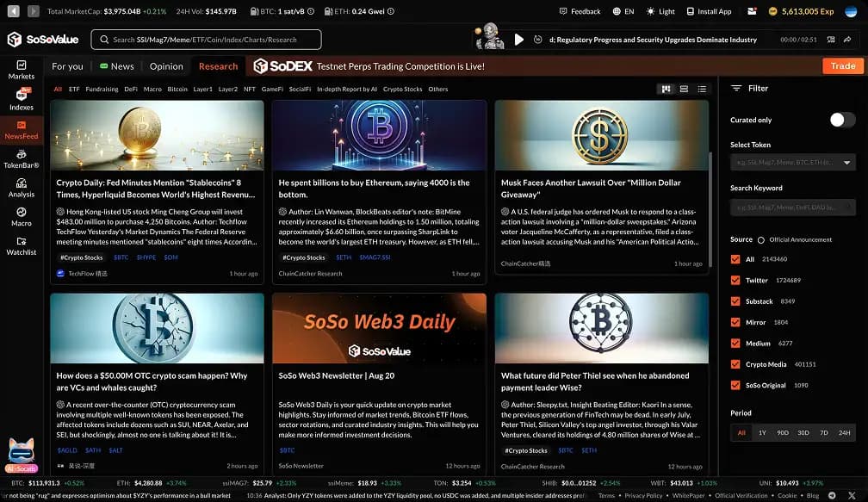Click the orange Trade button
The height and width of the screenshot is (502, 868).
[x=842, y=66]
